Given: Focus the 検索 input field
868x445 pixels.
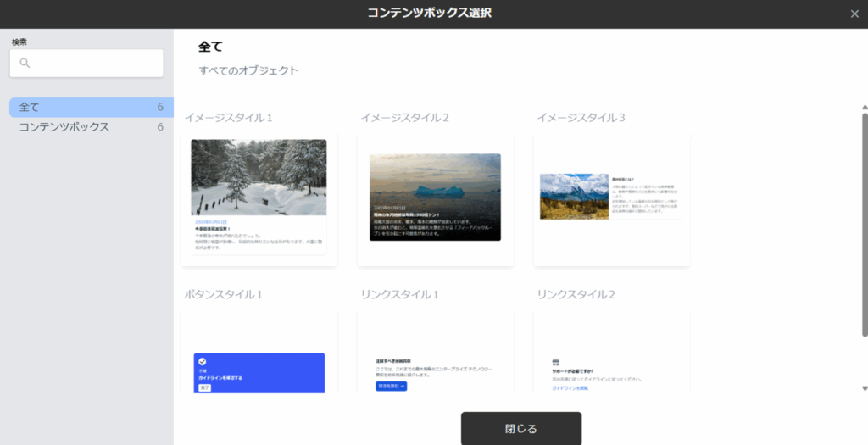Looking at the screenshot, I should pos(93,64).
